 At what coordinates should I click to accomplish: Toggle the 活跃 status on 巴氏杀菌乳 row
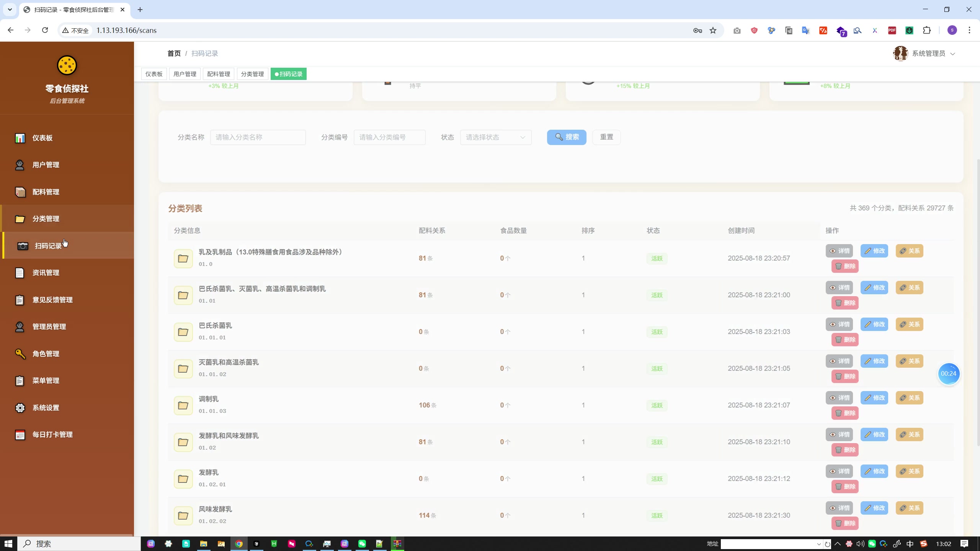point(657,332)
